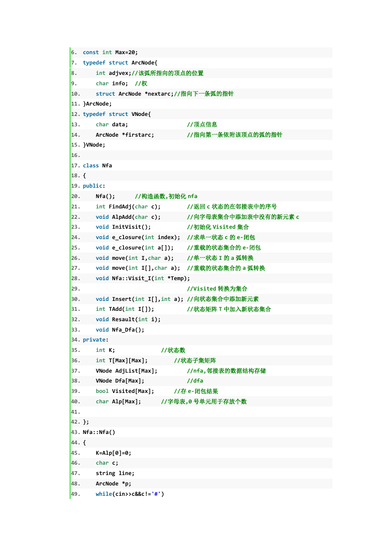Click 'Nfa();' constructor declaration on line 20

(x=106, y=196)
